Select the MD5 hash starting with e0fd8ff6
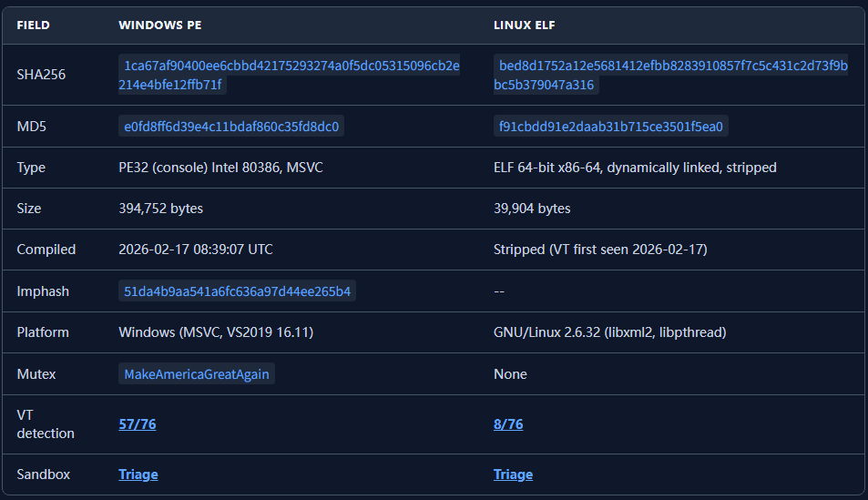 tap(231, 127)
